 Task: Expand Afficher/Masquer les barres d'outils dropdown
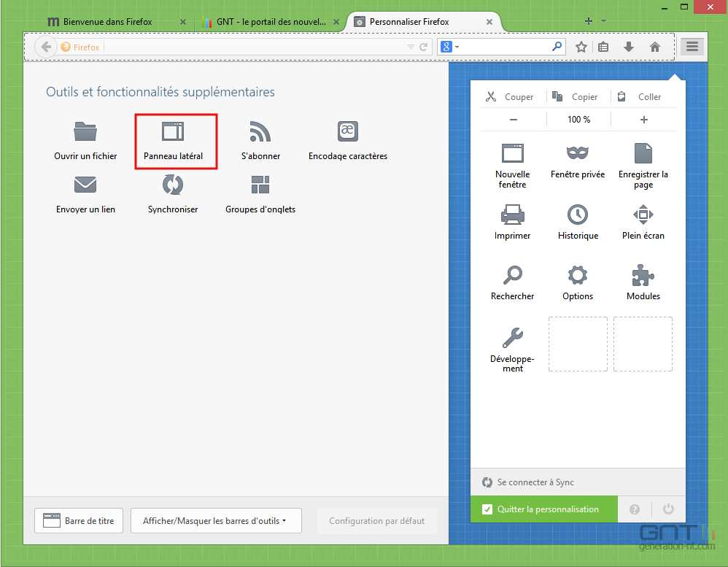[216, 520]
